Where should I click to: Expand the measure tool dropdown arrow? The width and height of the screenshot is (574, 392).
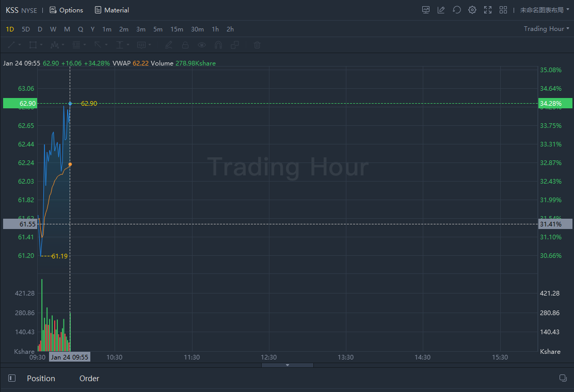tap(128, 45)
